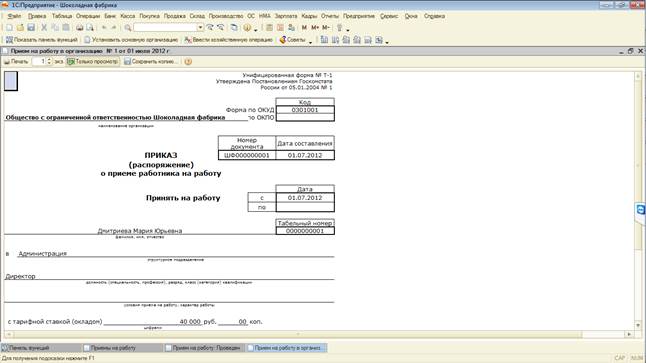
Task: Open the Отчеты menu
Action: (x=330, y=16)
